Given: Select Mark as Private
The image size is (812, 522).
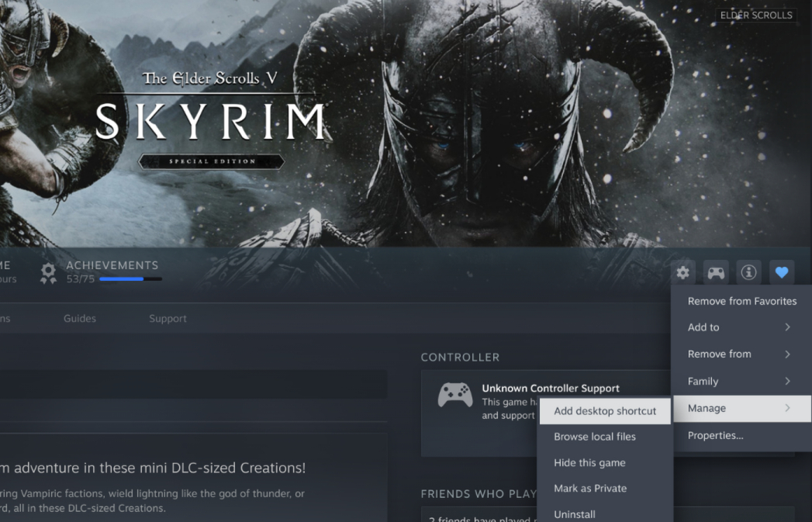Looking at the screenshot, I should (589, 489).
